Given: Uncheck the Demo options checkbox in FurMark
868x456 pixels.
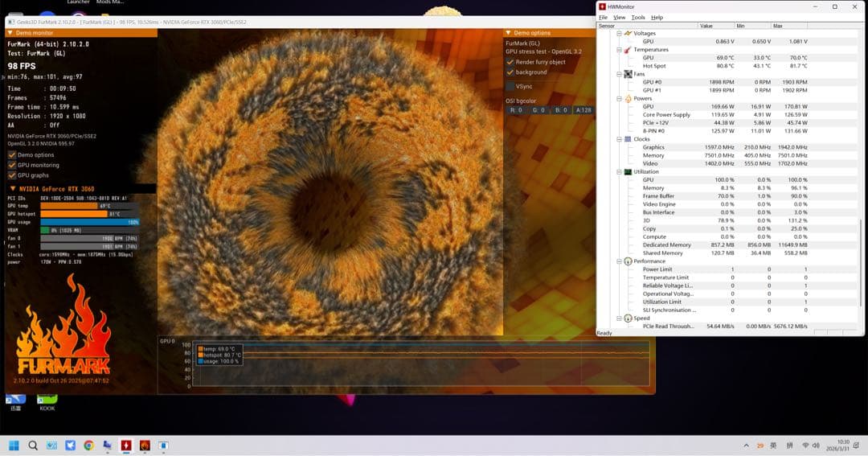Looking at the screenshot, I should (11, 155).
